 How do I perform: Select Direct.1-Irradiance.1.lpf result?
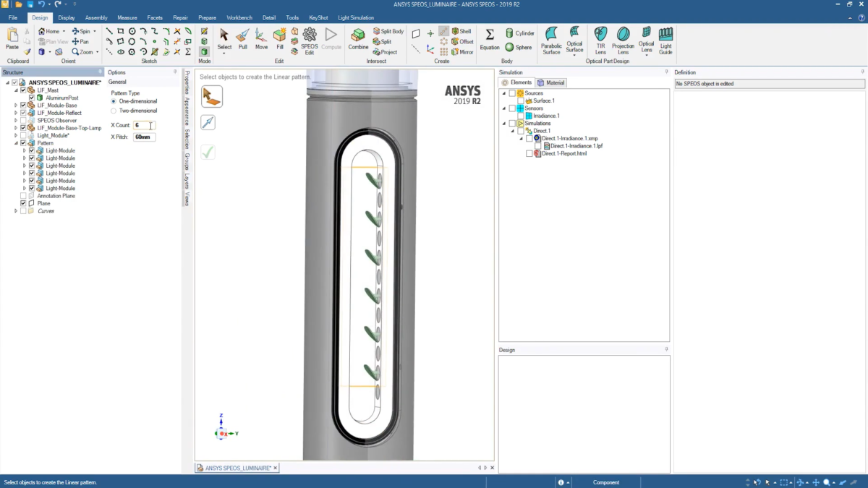[576, 146]
